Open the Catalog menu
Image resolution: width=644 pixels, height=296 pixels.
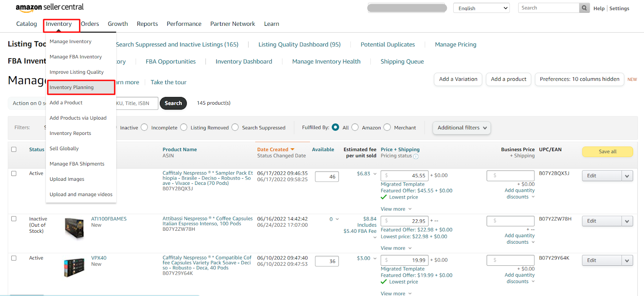tap(27, 24)
